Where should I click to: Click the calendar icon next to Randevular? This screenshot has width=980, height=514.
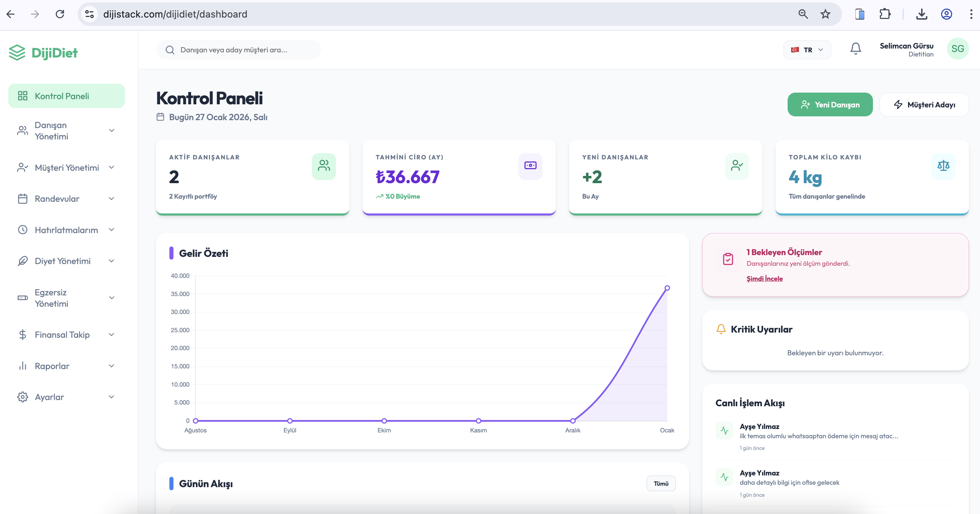coord(22,198)
